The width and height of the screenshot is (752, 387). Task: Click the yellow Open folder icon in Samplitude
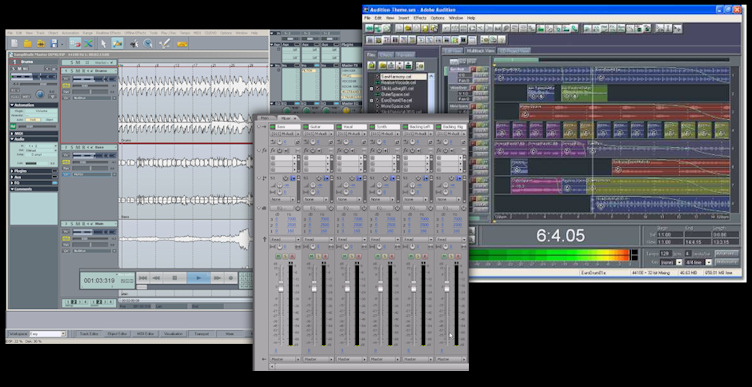28,43
